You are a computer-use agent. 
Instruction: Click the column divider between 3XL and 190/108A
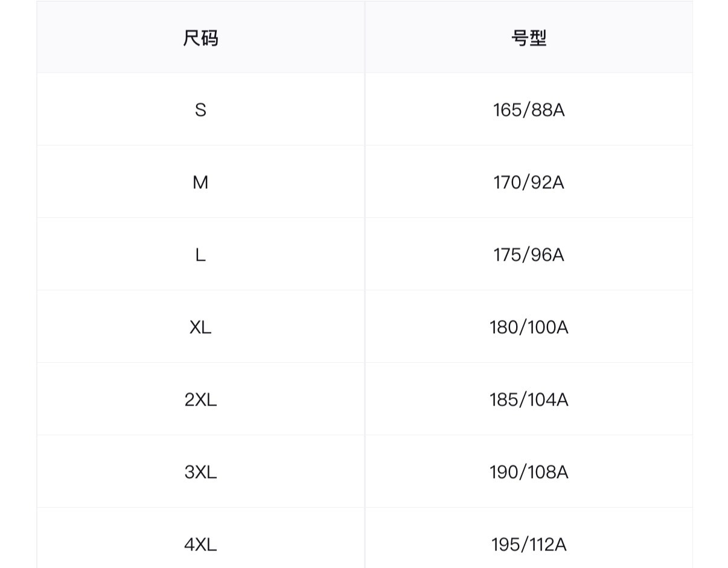coord(365,472)
